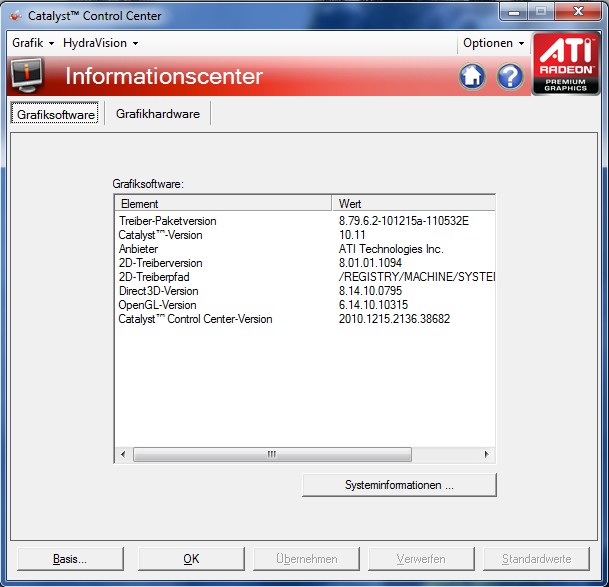Click the Verwerfen button
The height and width of the screenshot is (587, 609).
(x=421, y=559)
